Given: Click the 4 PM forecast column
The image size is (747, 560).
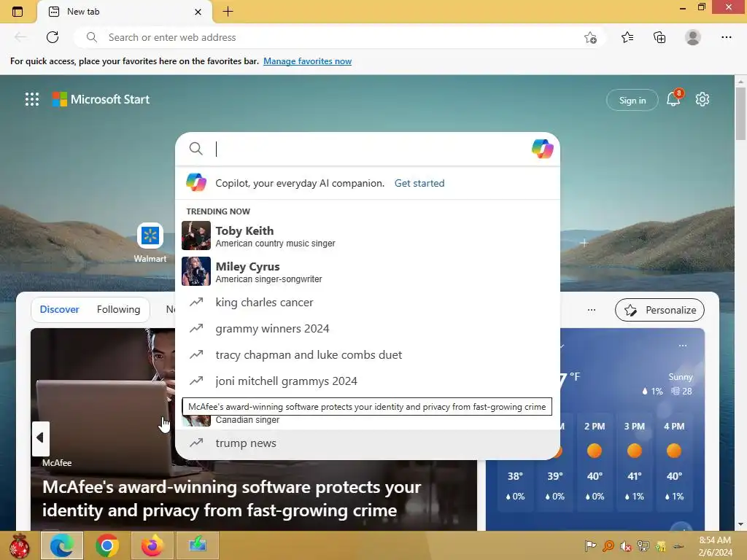Looking at the screenshot, I should pos(674,462).
